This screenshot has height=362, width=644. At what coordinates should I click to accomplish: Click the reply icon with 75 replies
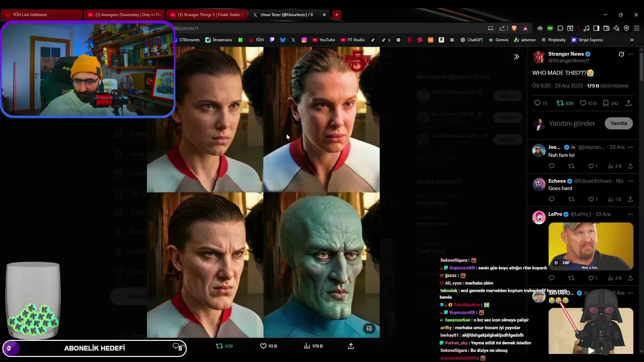coord(540,103)
